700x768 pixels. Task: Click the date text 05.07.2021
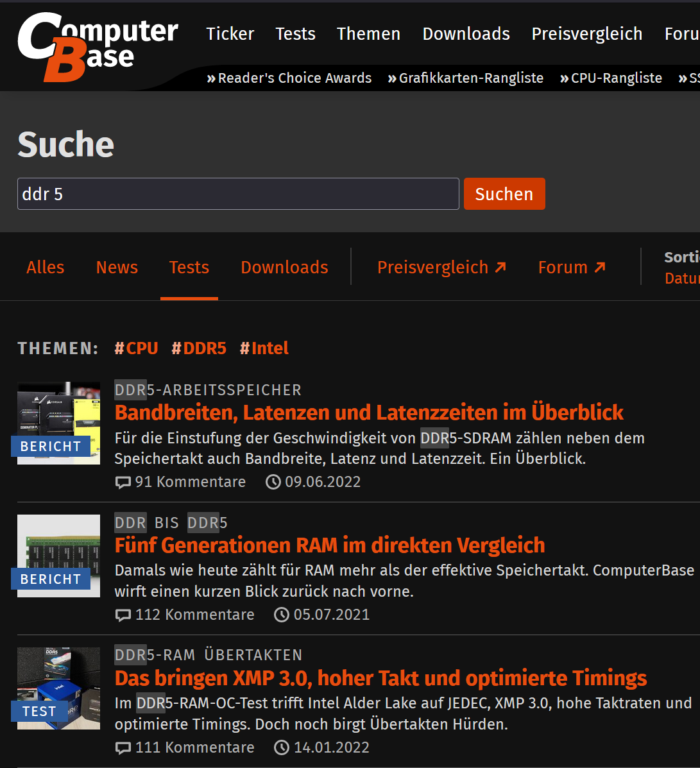(x=332, y=615)
